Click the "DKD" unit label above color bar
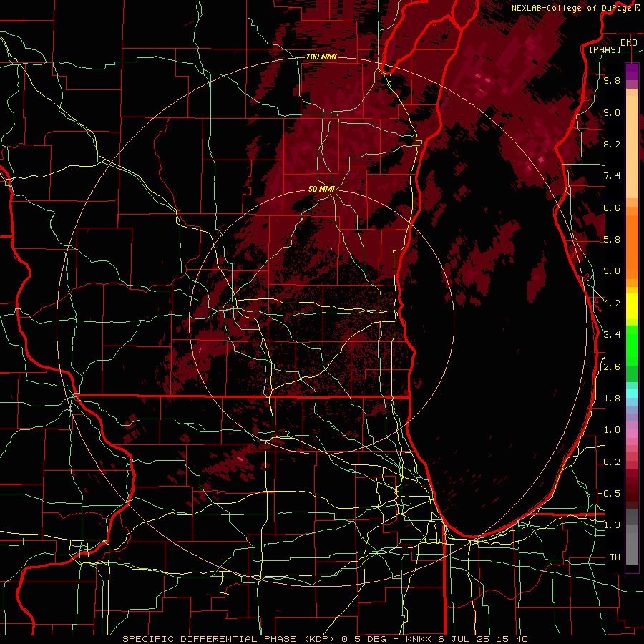The image size is (644, 644). tap(629, 43)
